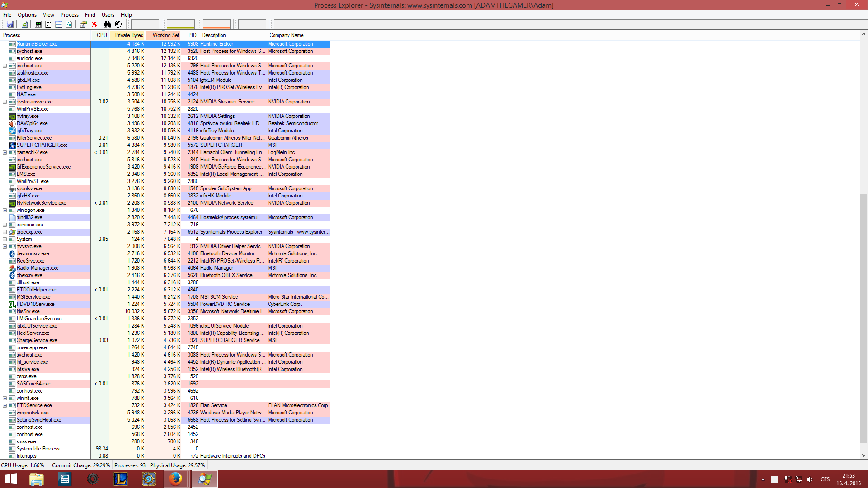Viewport: 868px width, 488px height.
Task: Open the Process menu
Action: click(70, 15)
